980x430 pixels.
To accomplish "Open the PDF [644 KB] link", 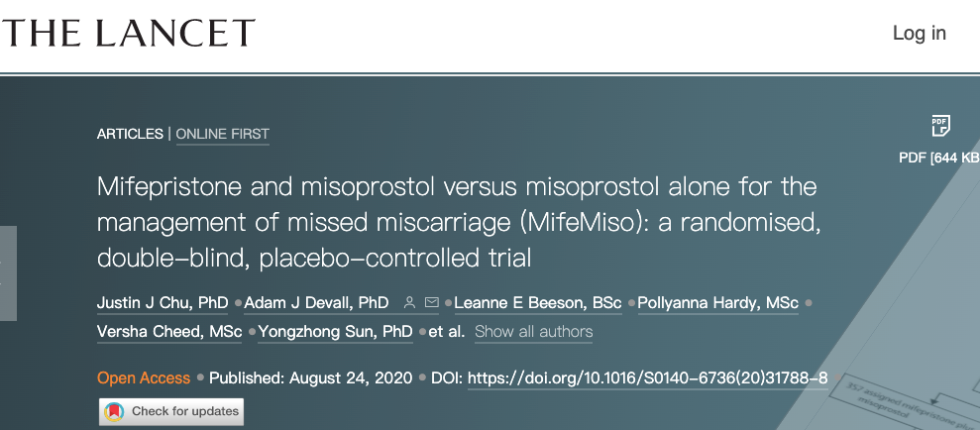I will tap(938, 158).
